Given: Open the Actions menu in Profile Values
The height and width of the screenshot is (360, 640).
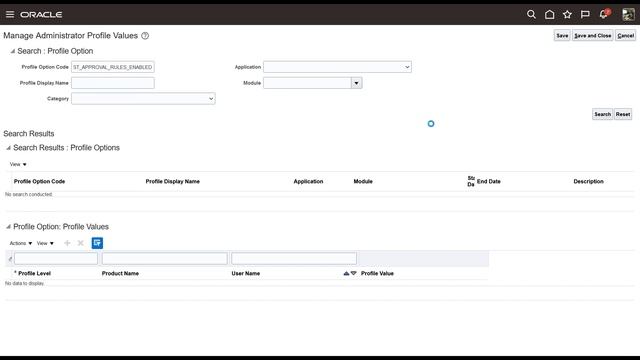Looking at the screenshot, I should click(21, 243).
